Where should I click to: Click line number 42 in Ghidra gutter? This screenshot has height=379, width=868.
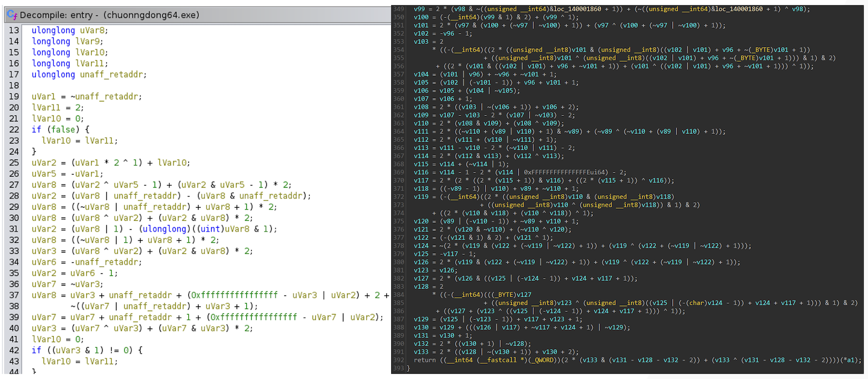pyautogui.click(x=14, y=350)
